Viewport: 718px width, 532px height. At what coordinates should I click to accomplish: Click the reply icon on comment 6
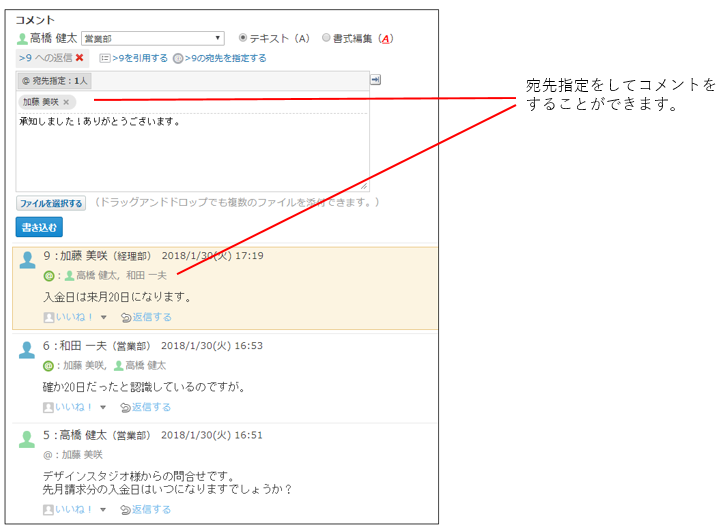coord(125,407)
